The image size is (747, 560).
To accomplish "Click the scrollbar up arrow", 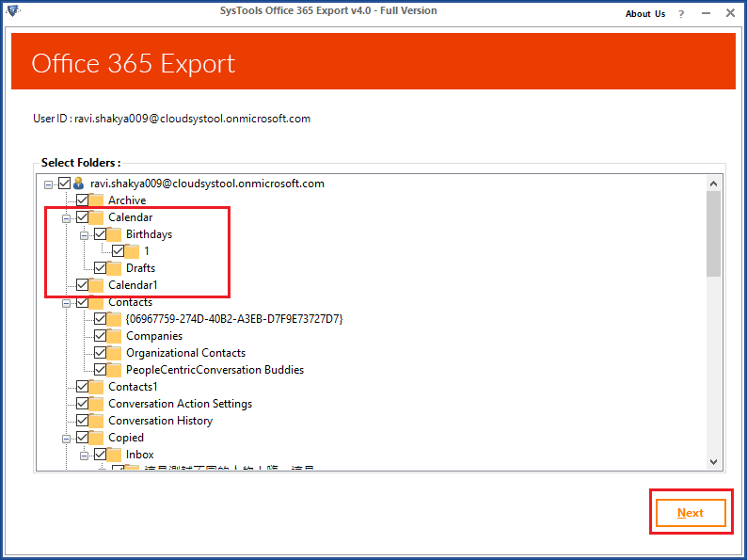I will 713,184.
